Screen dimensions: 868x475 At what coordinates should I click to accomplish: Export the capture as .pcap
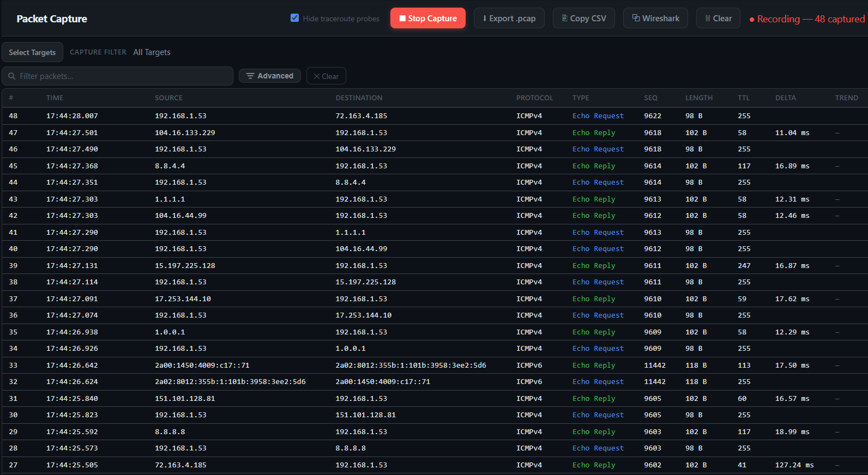509,18
